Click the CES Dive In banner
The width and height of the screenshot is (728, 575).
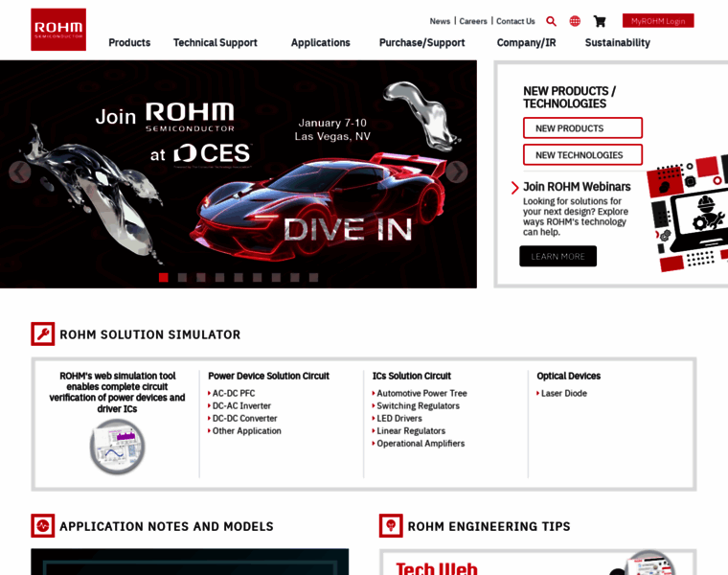pos(239,174)
